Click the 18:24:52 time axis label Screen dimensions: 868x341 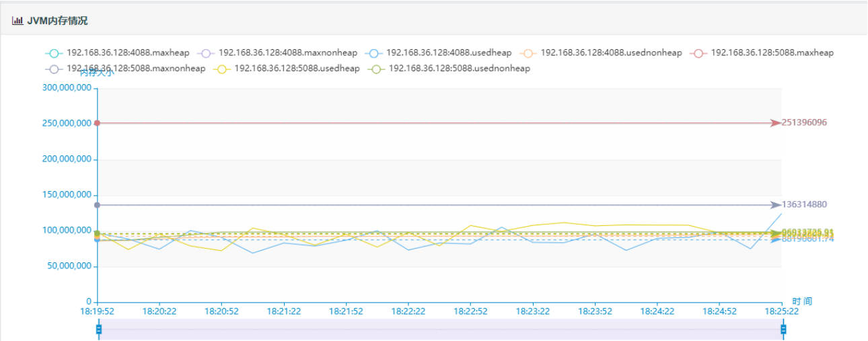719,312
